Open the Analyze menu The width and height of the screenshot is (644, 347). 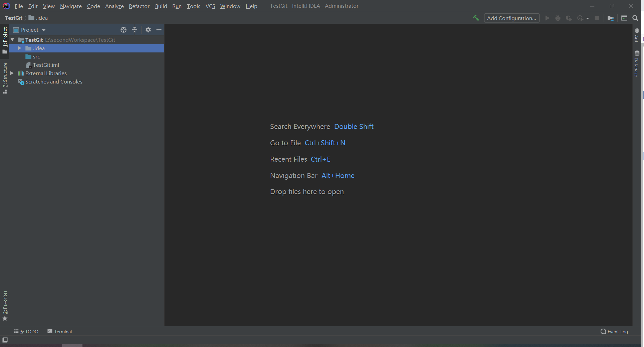tap(114, 6)
